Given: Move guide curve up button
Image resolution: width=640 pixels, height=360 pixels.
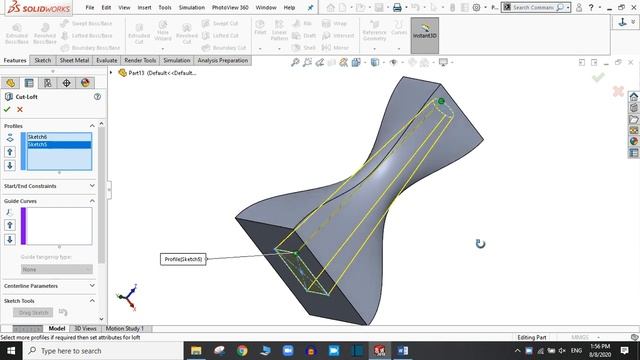Looking at the screenshot, I should [x=10, y=225].
